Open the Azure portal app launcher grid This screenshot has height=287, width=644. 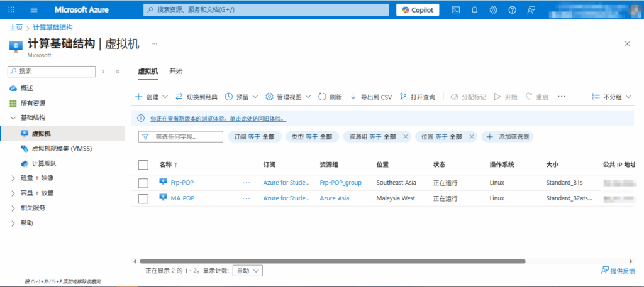tap(11, 10)
